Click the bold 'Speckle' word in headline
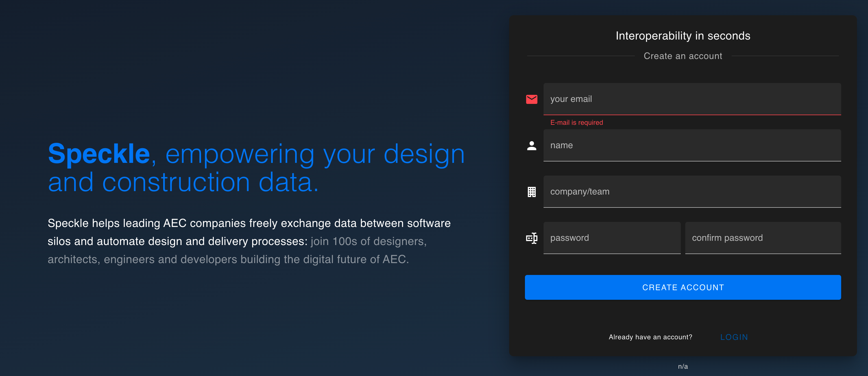Image resolution: width=868 pixels, height=376 pixels. click(x=99, y=154)
